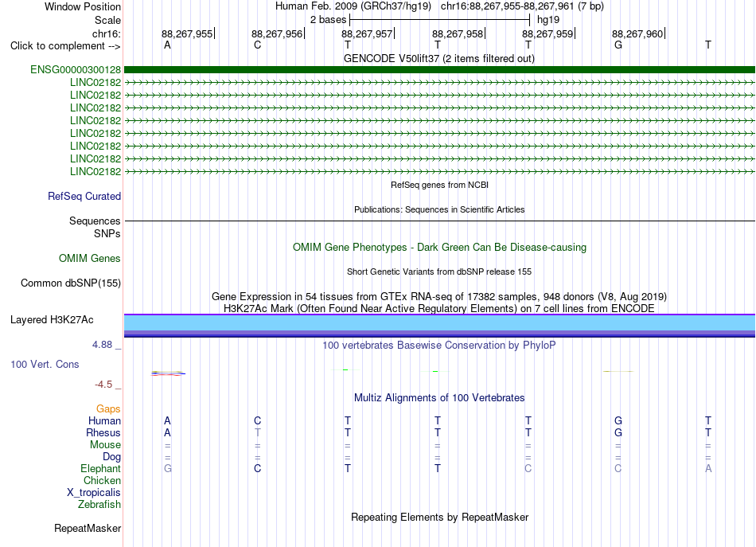This screenshot has width=756, height=547.
Task: Click the 'OMIM Genes' track label
Action: tap(90, 259)
